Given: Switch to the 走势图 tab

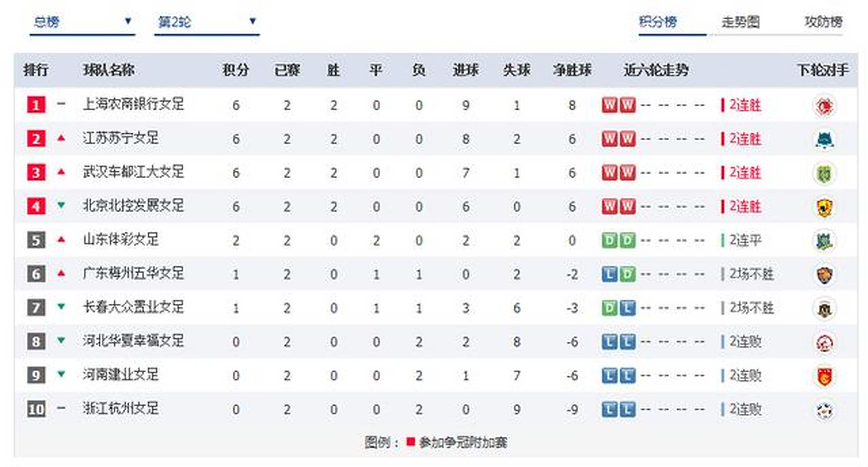Looking at the screenshot, I should [740, 22].
